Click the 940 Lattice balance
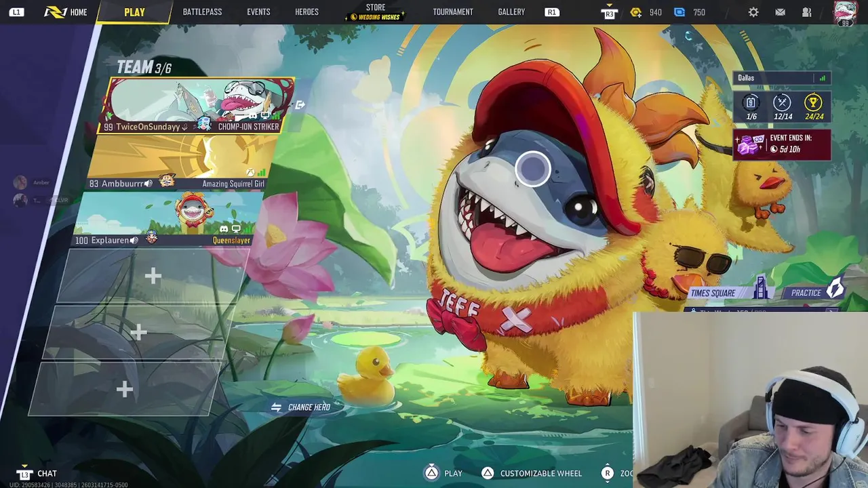868x488 pixels. [655, 12]
